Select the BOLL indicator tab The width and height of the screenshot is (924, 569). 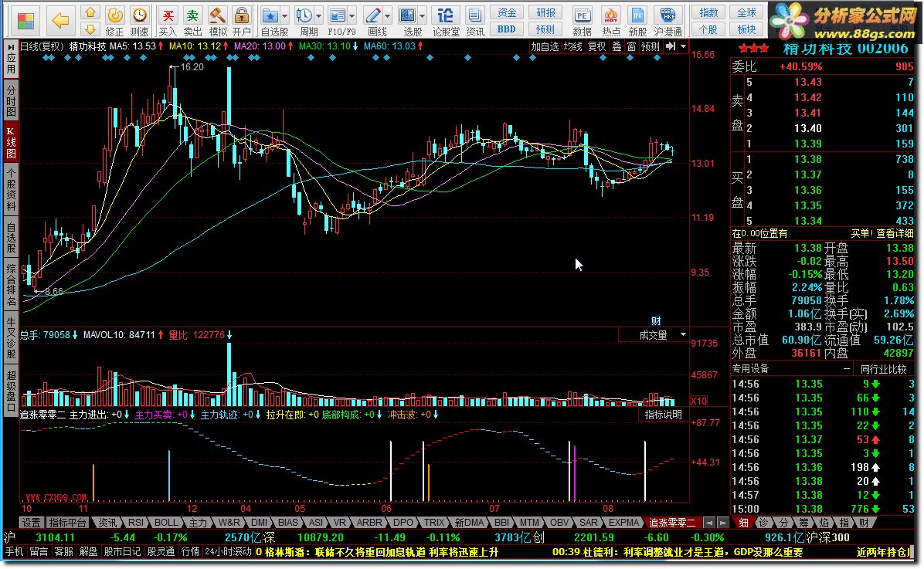pos(165,523)
